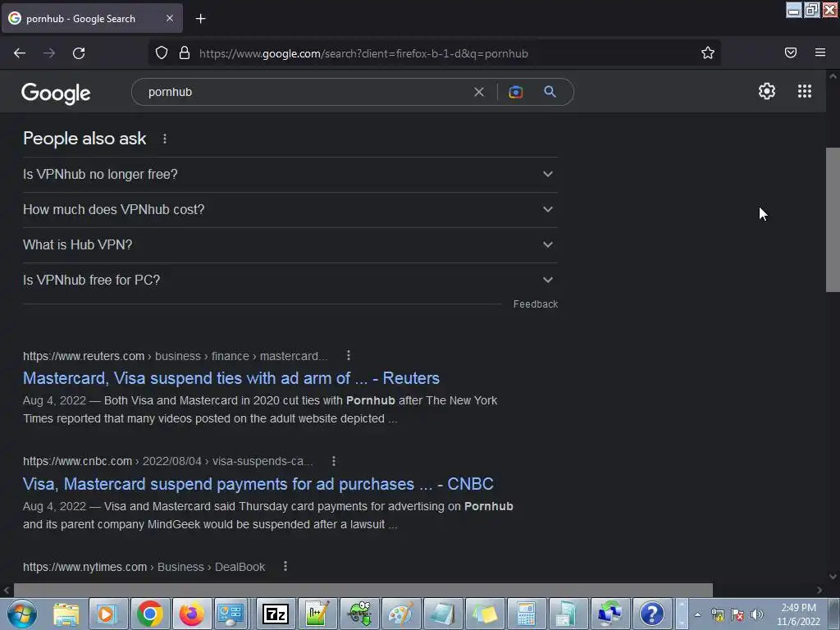Click the reuters.com result URL breadcrumb
This screenshot has height=630, width=840.
(175, 356)
